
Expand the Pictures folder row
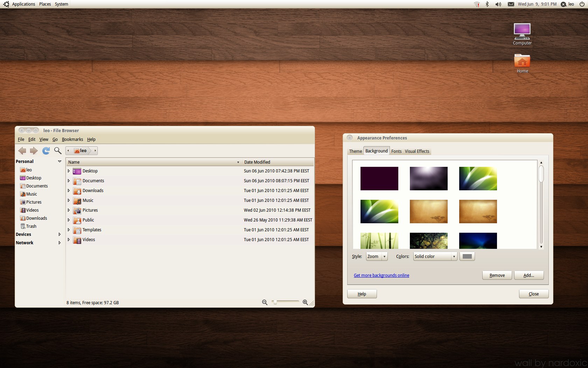click(69, 210)
